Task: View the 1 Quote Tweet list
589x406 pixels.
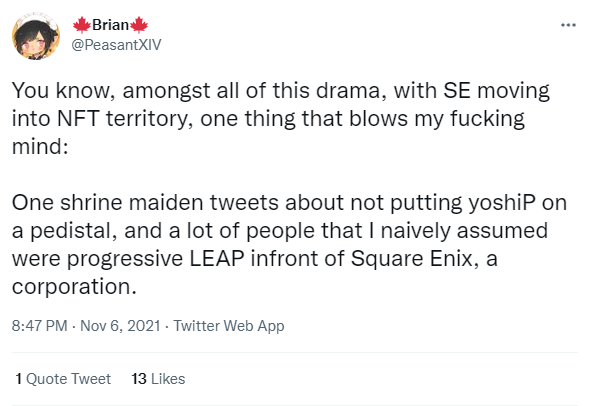Action: 63,379
